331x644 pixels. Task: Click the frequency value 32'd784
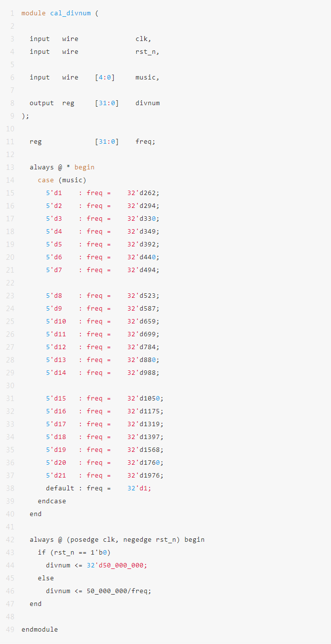click(x=143, y=347)
